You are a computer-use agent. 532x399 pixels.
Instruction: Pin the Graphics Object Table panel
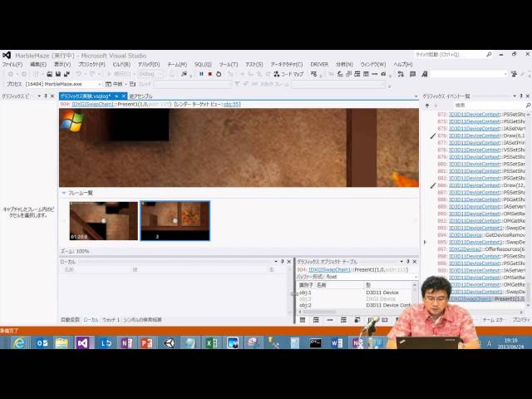point(408,262)
